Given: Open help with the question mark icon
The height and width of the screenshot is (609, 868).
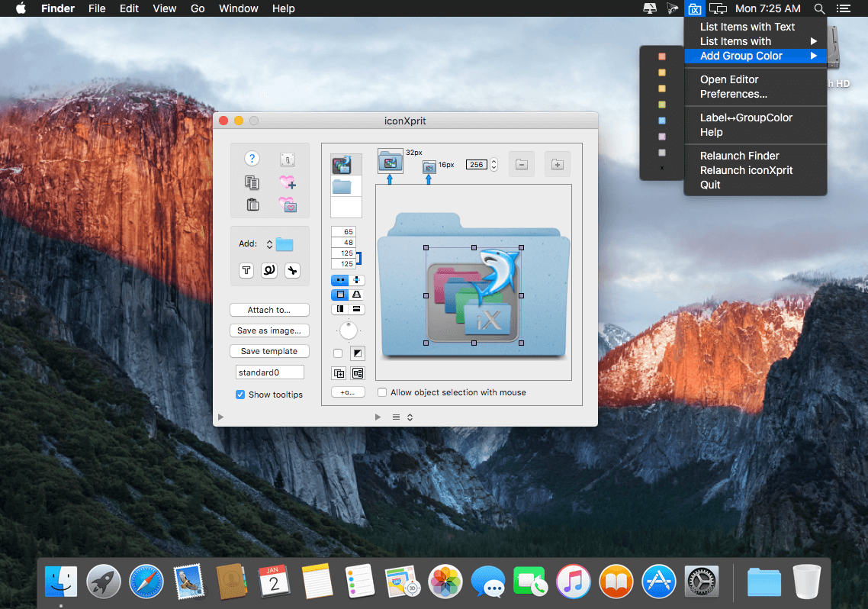Looking at the screenshot, I should [x=252, y=159].
